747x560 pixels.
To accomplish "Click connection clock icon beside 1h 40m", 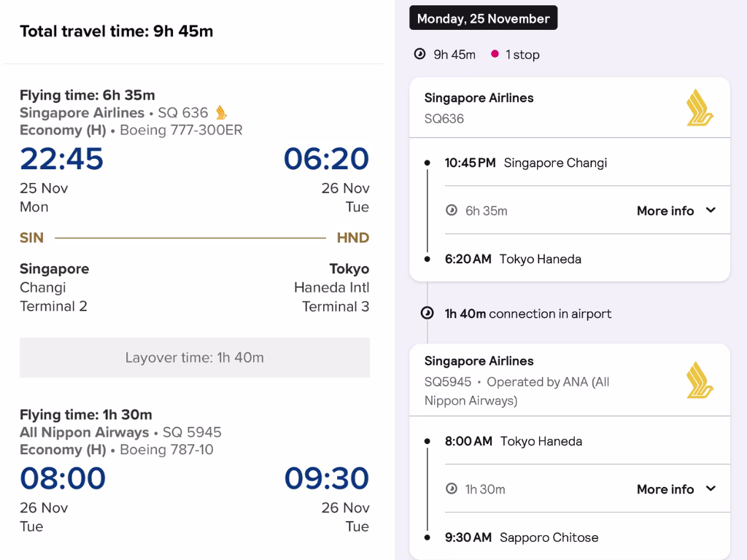I will 427,314.
